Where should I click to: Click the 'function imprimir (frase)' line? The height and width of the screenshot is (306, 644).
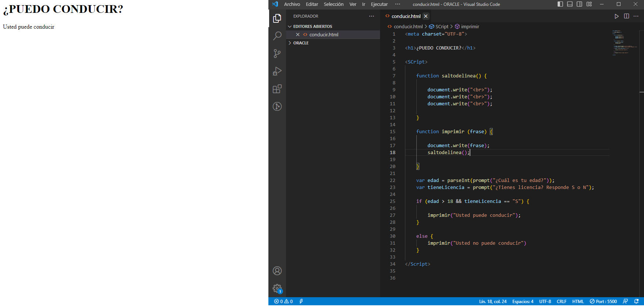click(x=454, y=132)
